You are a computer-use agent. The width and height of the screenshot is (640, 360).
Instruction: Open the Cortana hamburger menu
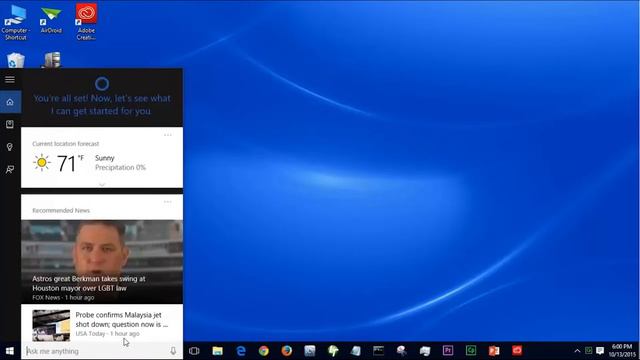10,80
